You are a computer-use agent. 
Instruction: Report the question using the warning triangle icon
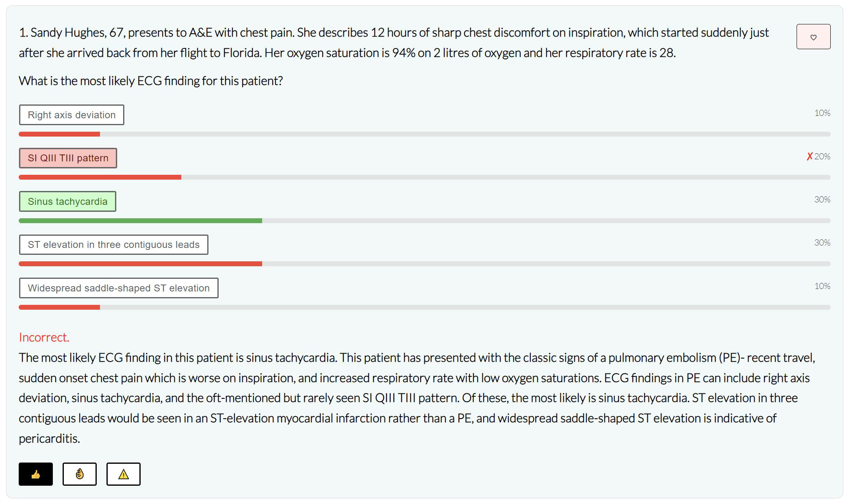coord(123,474)
